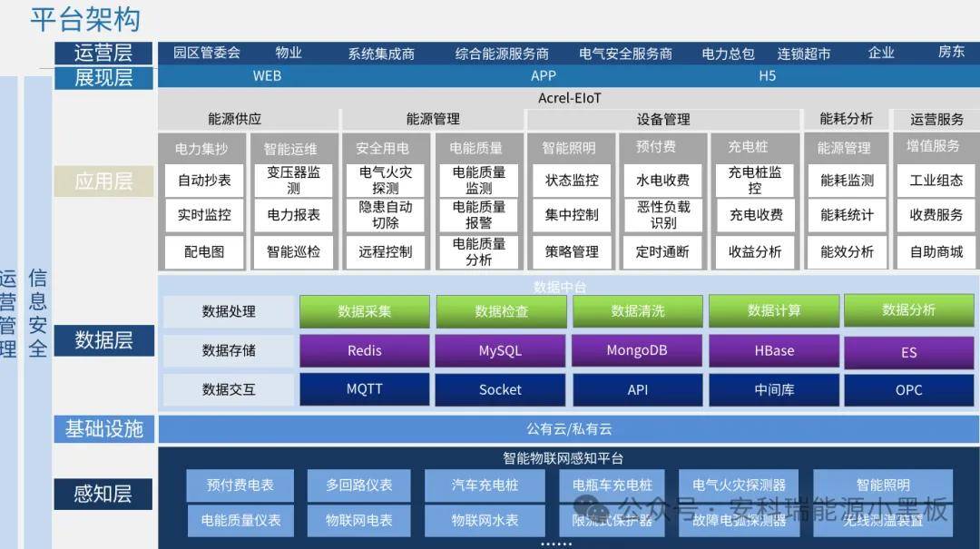
Task: Click the green 数据清洗 block
Action: (x=638, y=310)
